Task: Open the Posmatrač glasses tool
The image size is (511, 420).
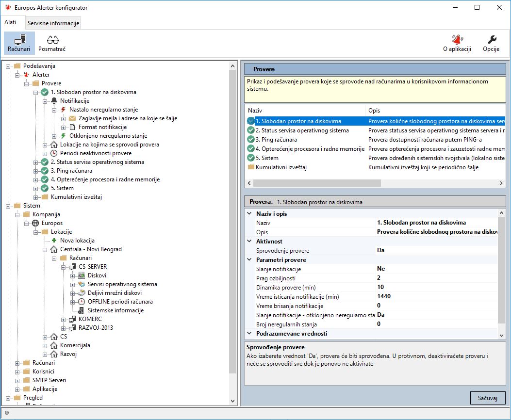Action: [x=52, y=43]
